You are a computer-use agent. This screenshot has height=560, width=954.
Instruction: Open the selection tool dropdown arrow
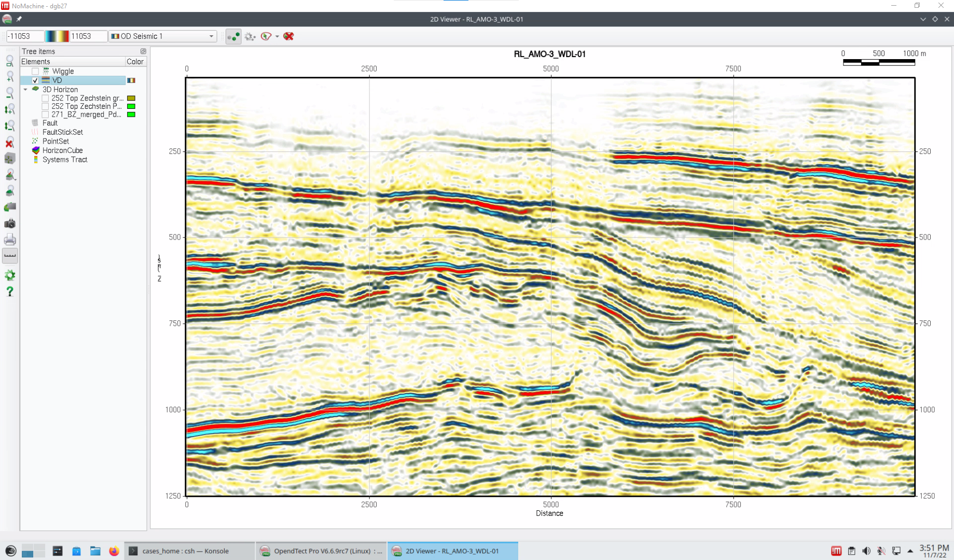277,36
